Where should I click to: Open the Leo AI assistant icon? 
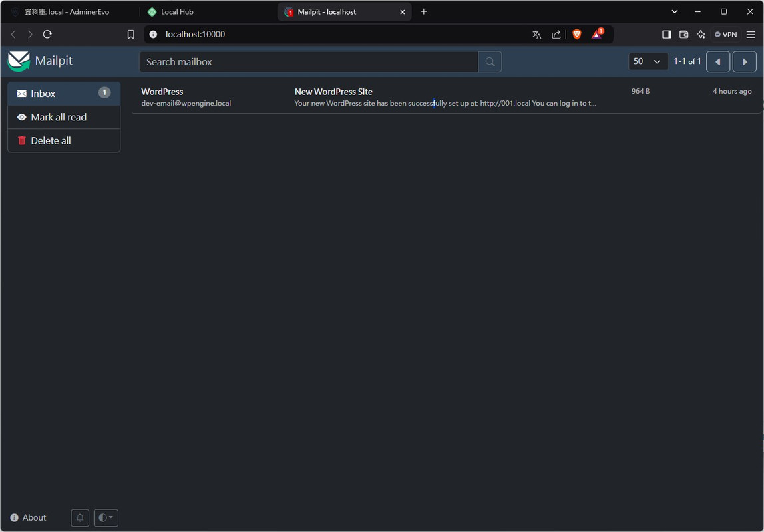click(701, 35)
